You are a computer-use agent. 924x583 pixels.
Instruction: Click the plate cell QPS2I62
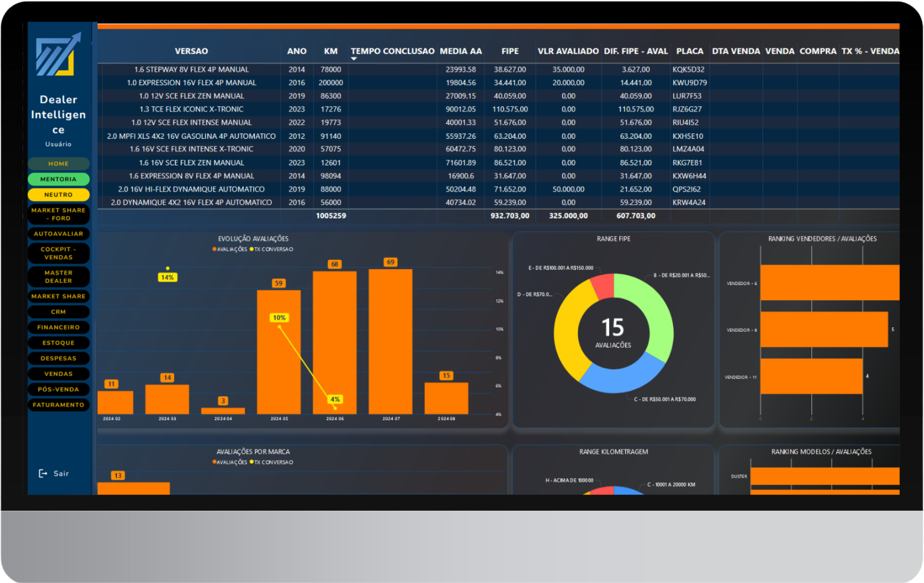click(687, 189)
